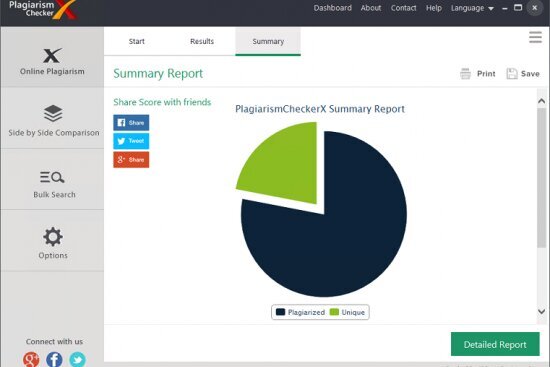Share score on Google Plus
The image size is (550, 367).
131,160
